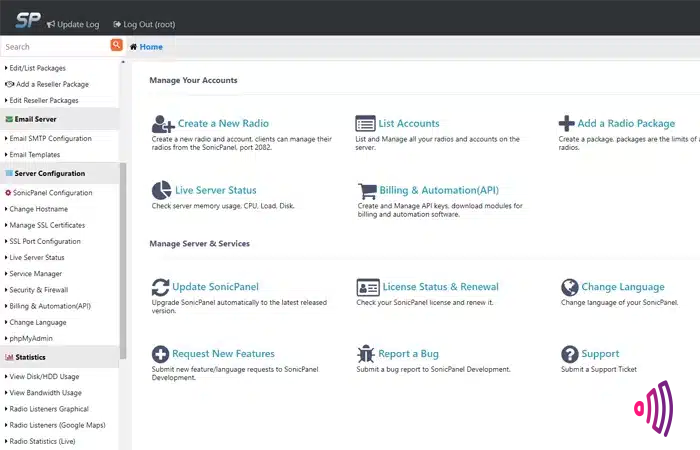Click the Change Language globe icon

coord(570,287)
